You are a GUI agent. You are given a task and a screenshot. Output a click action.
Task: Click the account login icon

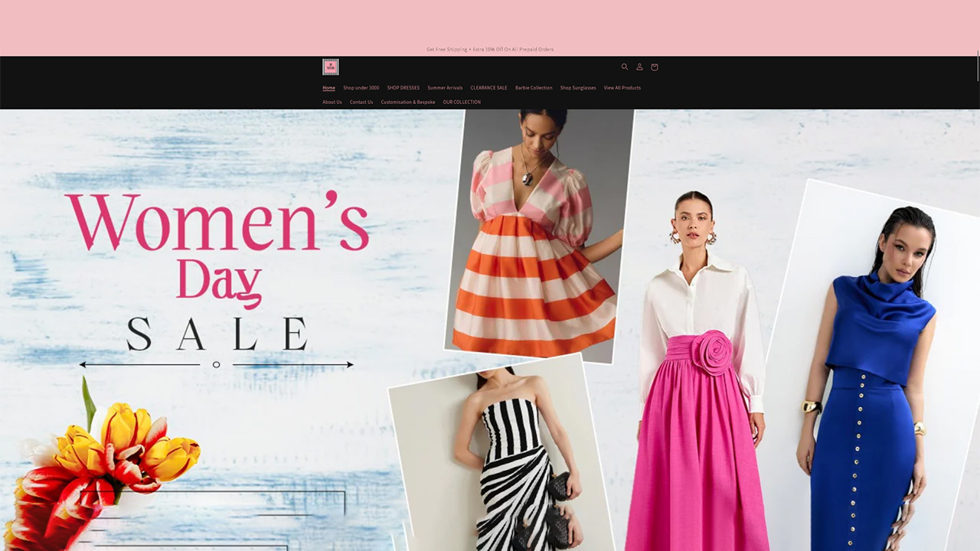pyautogui.click(x=639, y=67)
